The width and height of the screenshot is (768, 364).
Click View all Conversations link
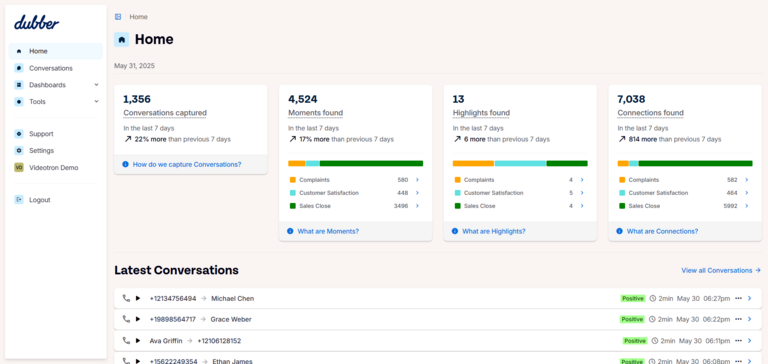[x=721, y=270]
